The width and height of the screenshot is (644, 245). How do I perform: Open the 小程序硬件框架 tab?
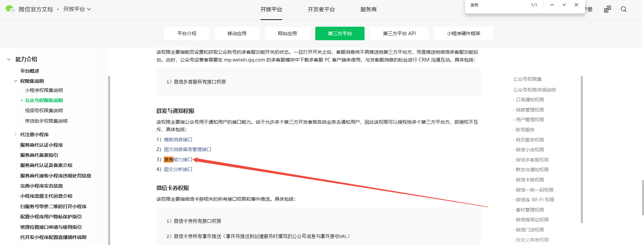coord(464,33)
